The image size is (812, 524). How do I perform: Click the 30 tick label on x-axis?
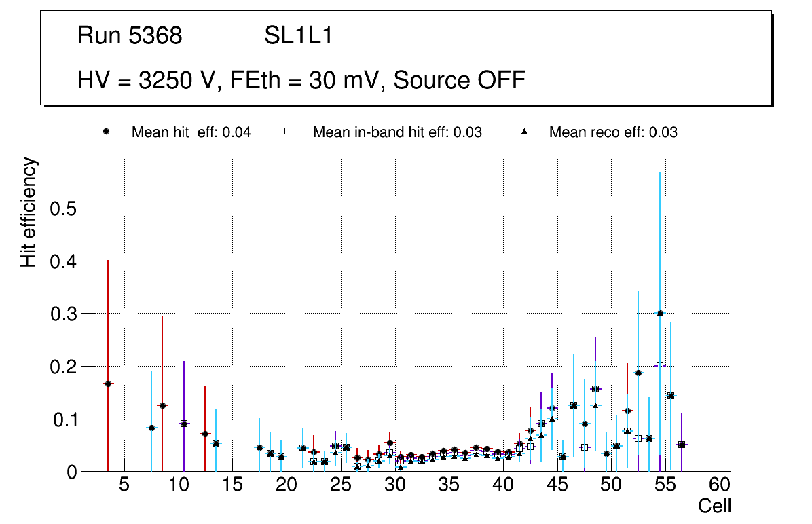point(394,485)
